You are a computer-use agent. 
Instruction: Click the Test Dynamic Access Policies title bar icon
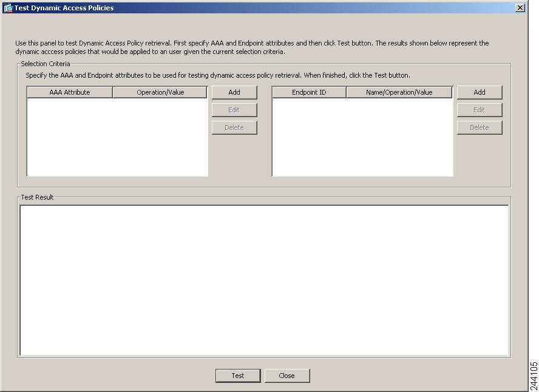pos(8,7)
